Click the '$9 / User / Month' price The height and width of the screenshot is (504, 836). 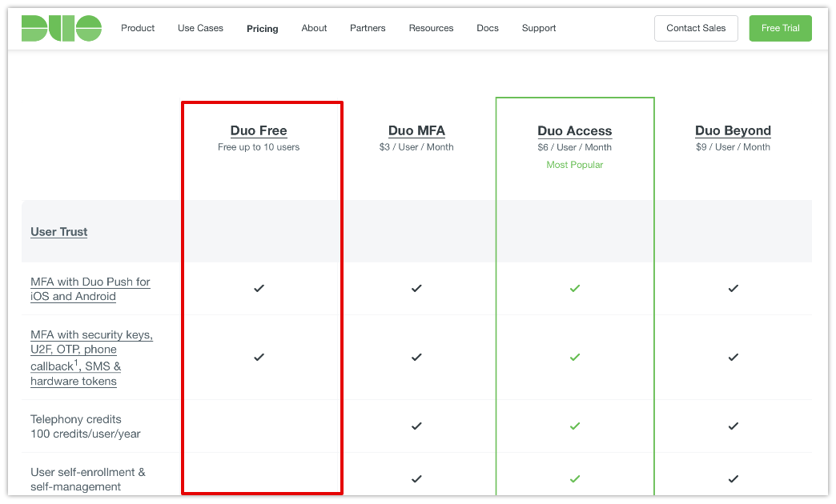point(733,147)
